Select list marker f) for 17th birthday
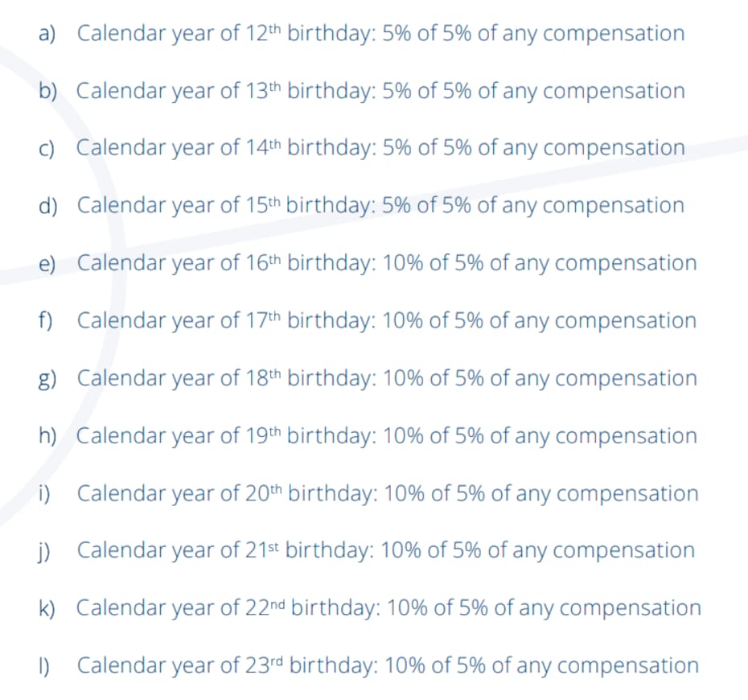748x700 pixels. 45,319
